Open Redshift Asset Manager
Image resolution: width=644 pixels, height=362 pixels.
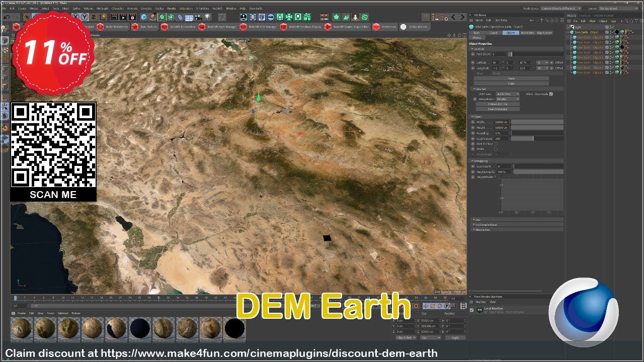(218, 27)
